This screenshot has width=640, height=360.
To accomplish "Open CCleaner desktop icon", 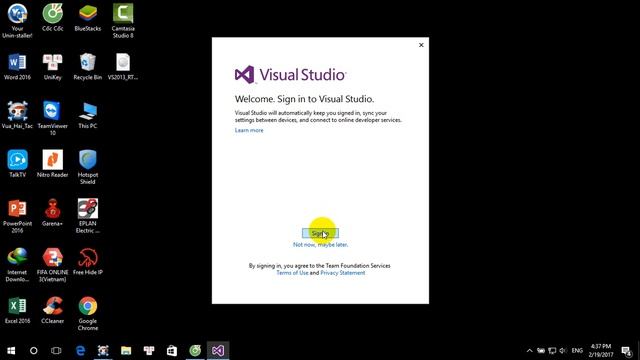I will tap(53, 309).
